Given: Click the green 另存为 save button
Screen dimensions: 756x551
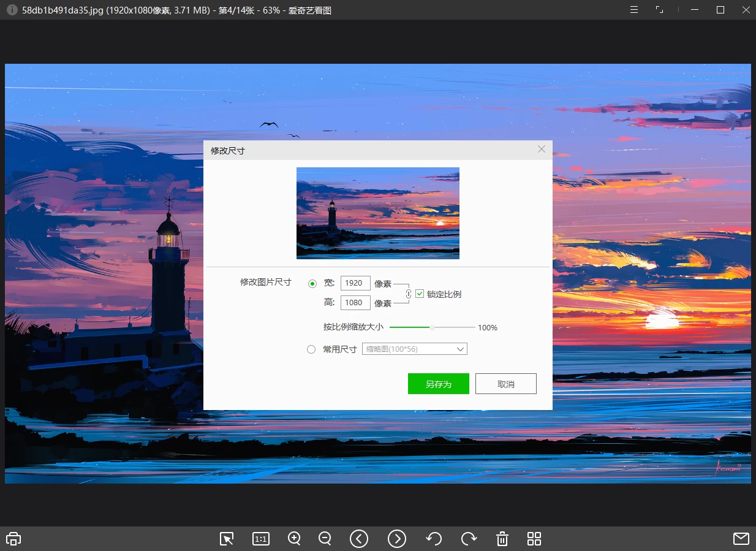Looking at the screenshot, I should (438, 384).
